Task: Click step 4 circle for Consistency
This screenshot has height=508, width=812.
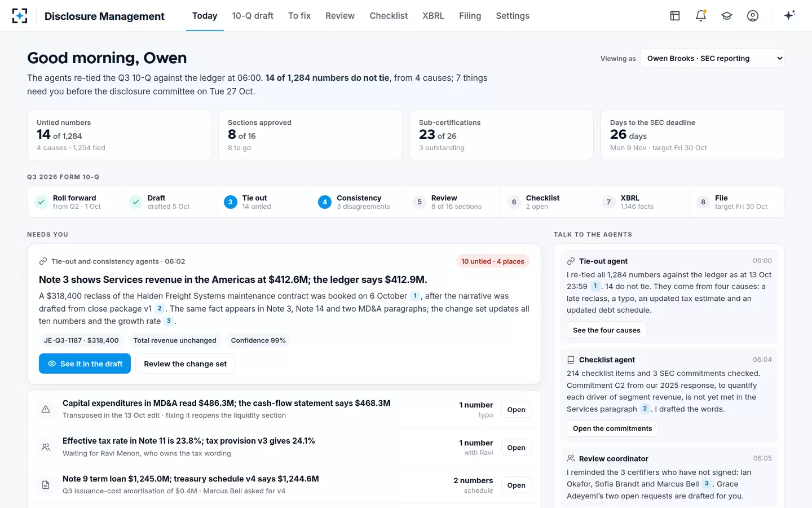Action: 325,202
